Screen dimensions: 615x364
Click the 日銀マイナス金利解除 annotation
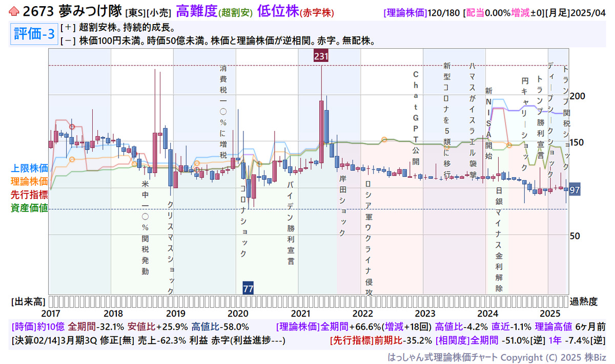tap(499, 239)
